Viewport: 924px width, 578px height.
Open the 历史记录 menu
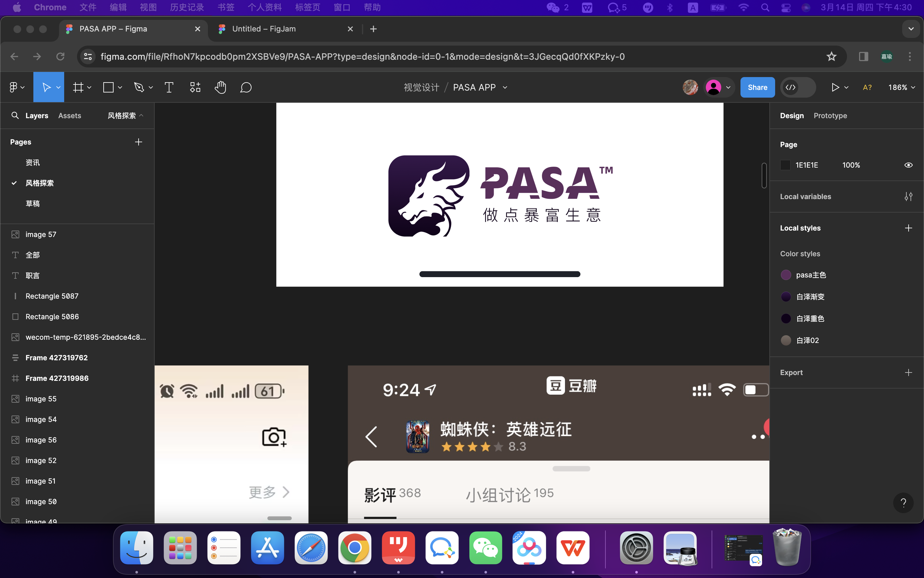pos(187,8)
